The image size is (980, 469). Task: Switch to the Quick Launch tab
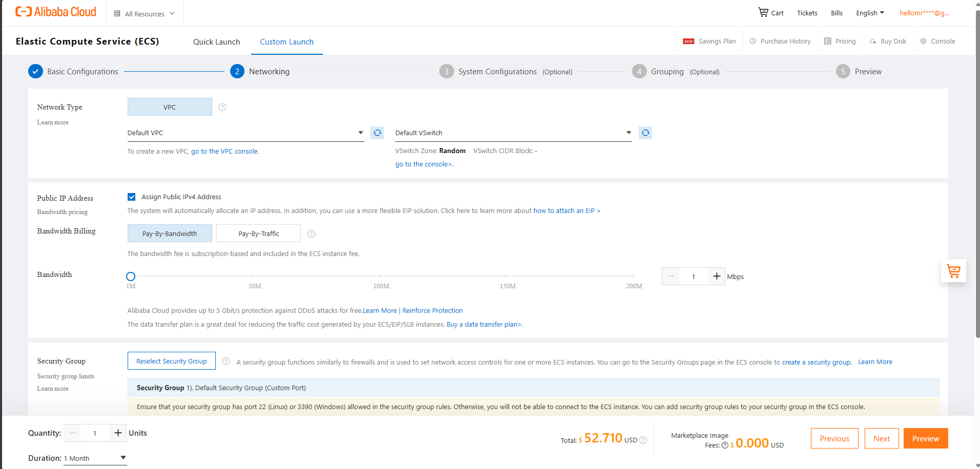click(x=216, y=42)
